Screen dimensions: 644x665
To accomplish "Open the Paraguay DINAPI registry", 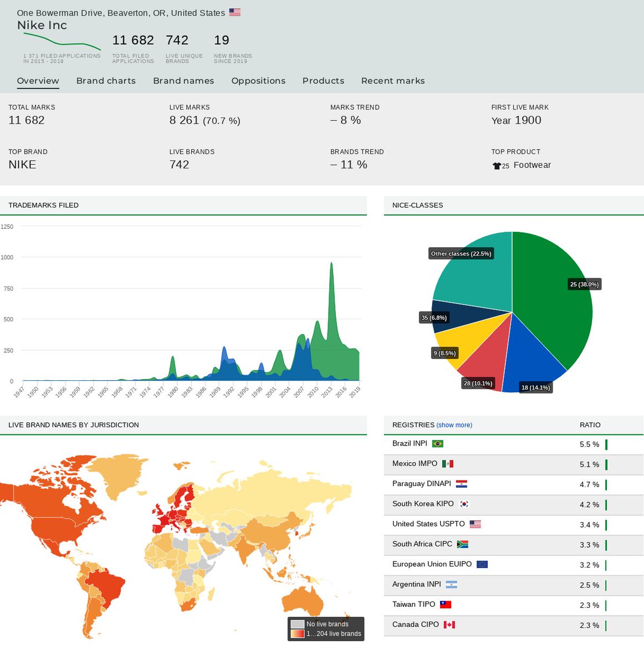I will (422, 484).
